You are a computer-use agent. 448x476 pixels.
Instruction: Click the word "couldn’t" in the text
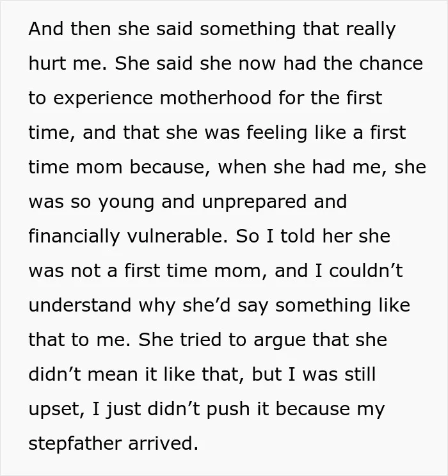coord(366,271)
